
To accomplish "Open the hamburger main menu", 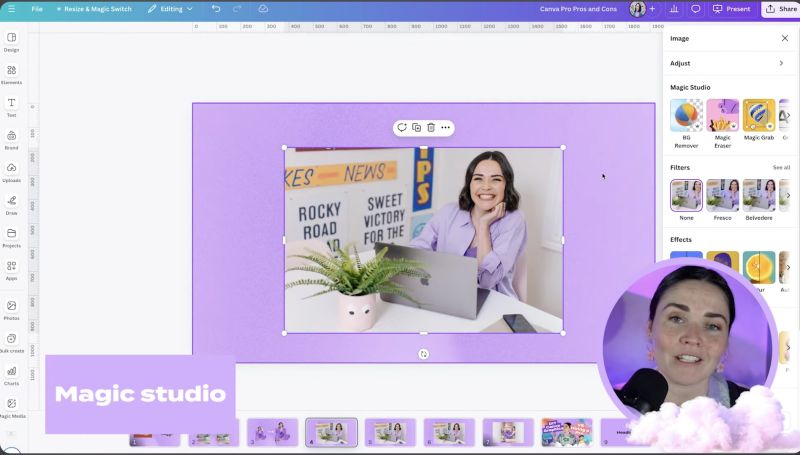I will 11,9.
